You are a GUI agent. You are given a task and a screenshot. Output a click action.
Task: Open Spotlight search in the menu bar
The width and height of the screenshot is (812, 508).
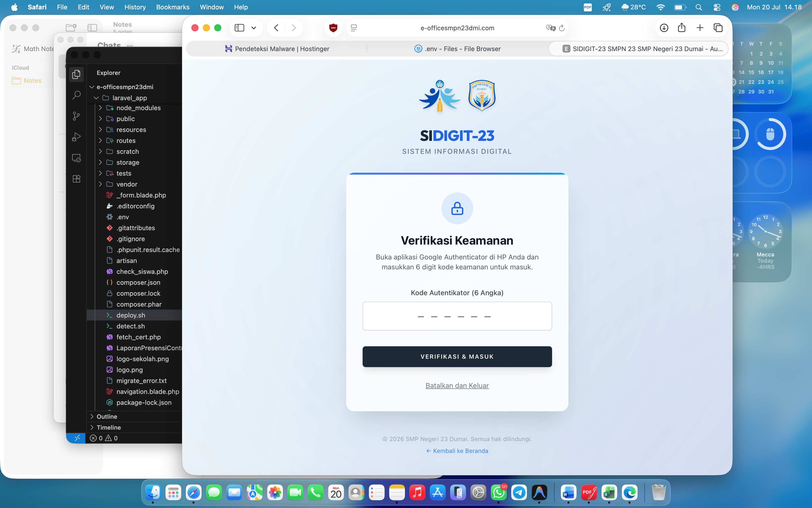coord(698,7)
